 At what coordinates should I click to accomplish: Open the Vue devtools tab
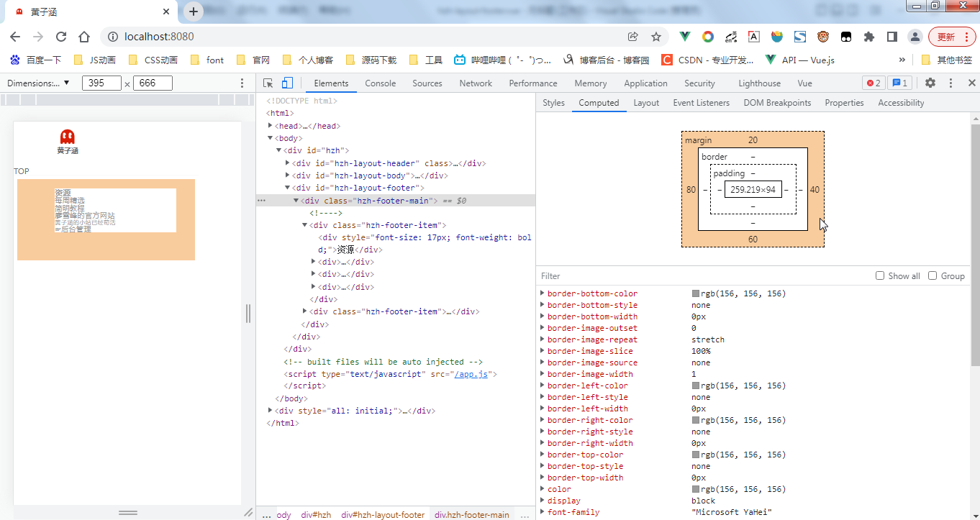[x=804, y=83]
